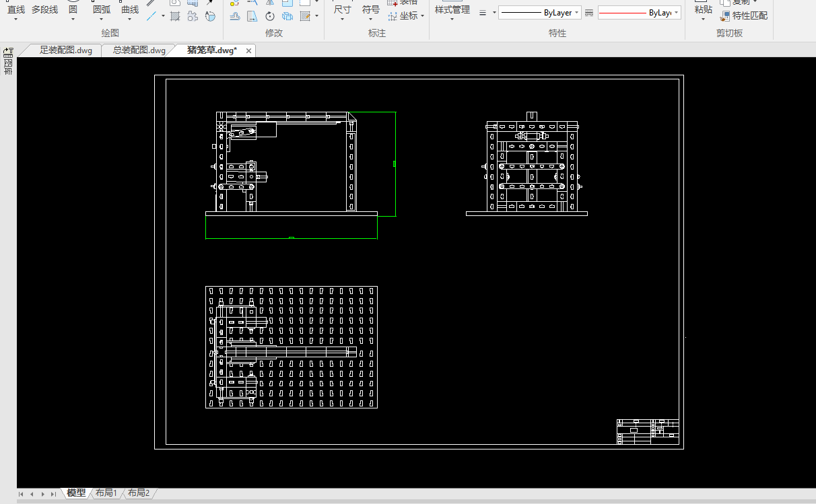
Task: Click the 标注 panel title
Action: tap(377, 33)
